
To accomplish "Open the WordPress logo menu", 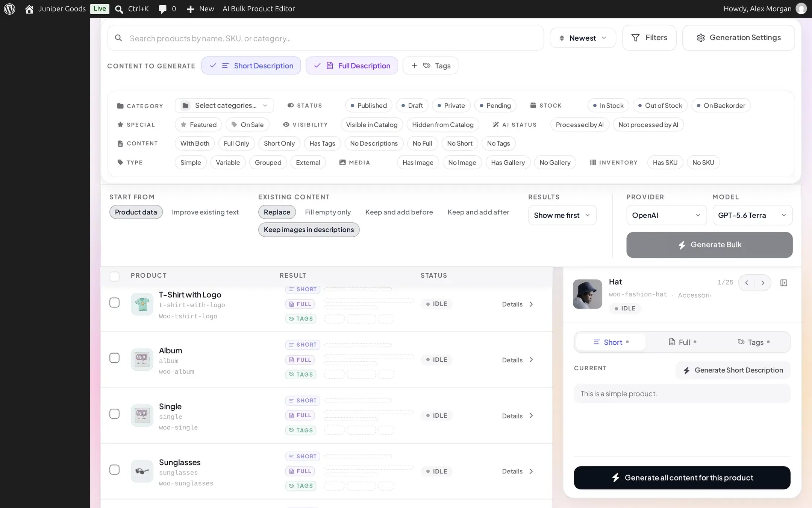I will click(x=9, y=9).
